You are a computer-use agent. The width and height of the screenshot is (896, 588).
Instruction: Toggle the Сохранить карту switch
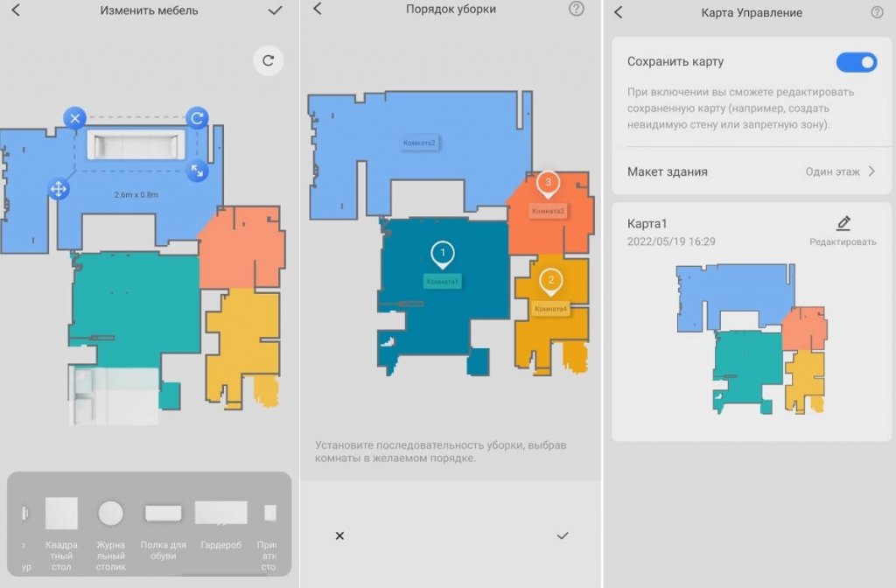tap(856, 62)
